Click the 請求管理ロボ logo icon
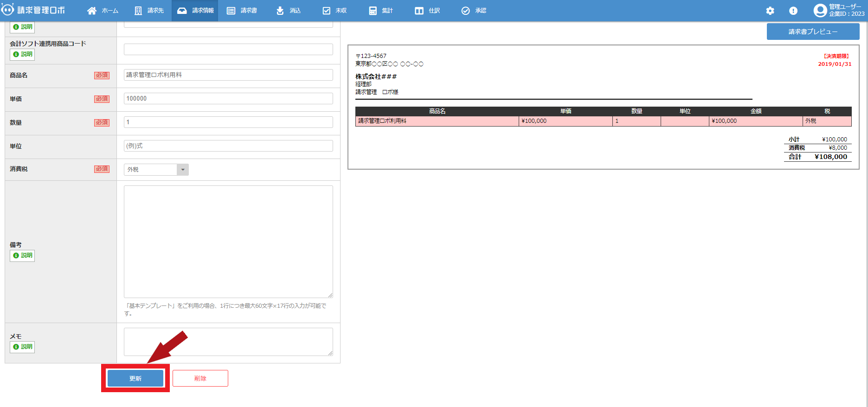868x407 pixels. [x=7, y=10]
